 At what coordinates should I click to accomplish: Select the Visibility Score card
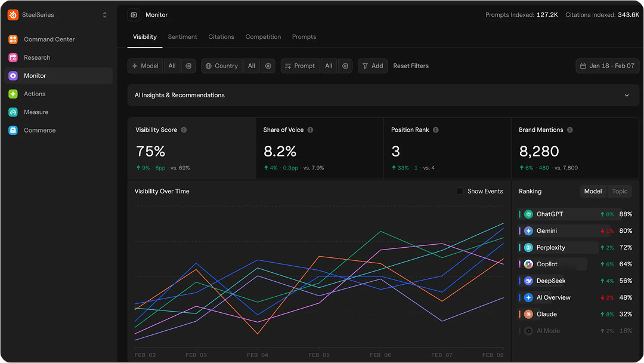[x=192, y=149]
